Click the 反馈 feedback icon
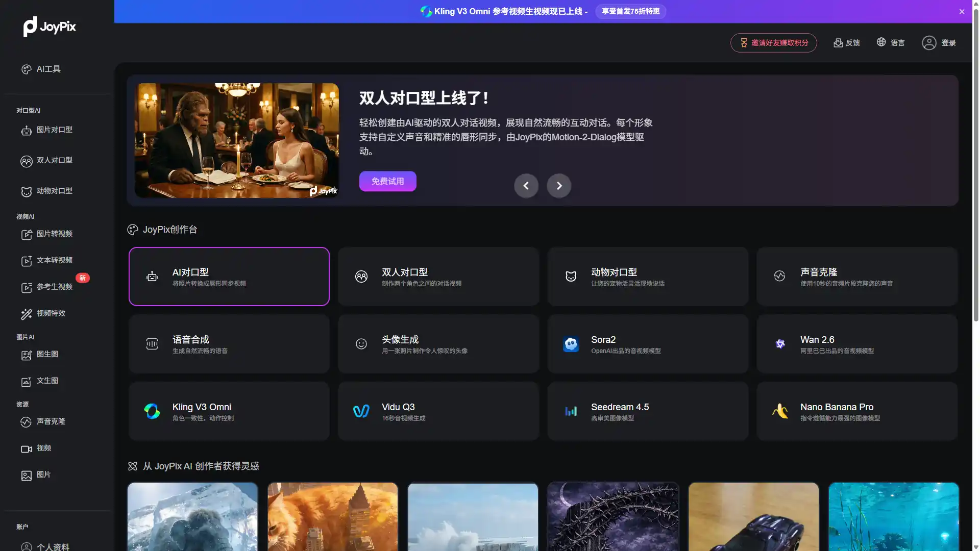The height and width of the screenshot is (551, 980). [838, 43]
